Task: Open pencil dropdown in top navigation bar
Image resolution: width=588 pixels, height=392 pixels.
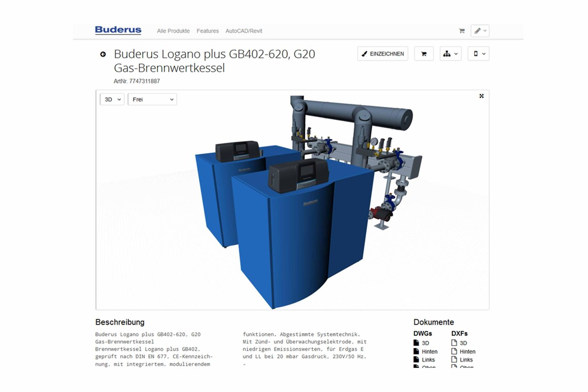Action: tap(480, 31)
